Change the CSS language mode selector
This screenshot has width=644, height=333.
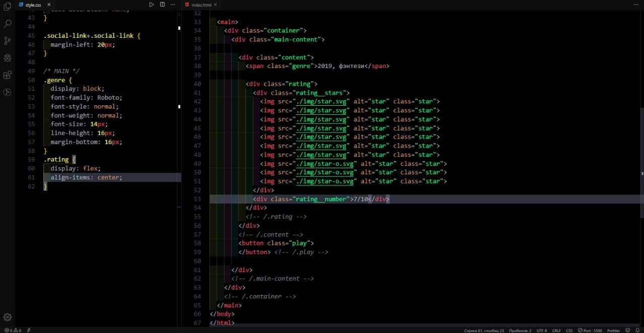click(x=569, y=330)
